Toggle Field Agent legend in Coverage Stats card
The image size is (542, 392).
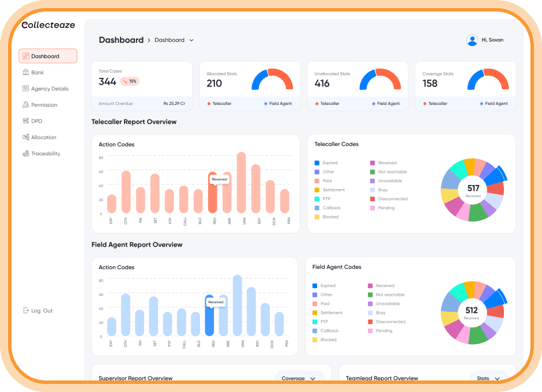[494, 103]
